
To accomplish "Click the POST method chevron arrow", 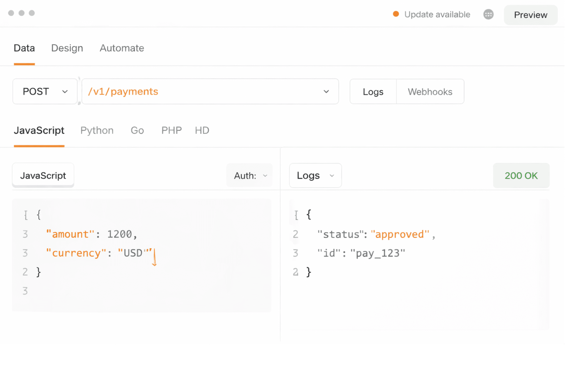I will (x=65, y=92).
